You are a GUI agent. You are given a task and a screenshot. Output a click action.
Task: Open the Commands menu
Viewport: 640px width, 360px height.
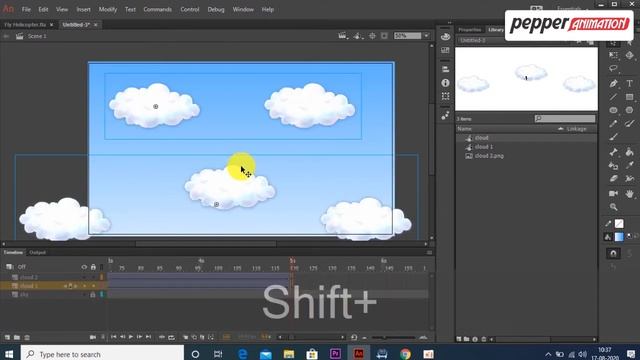pyautogui.click(x=158, y=9)
